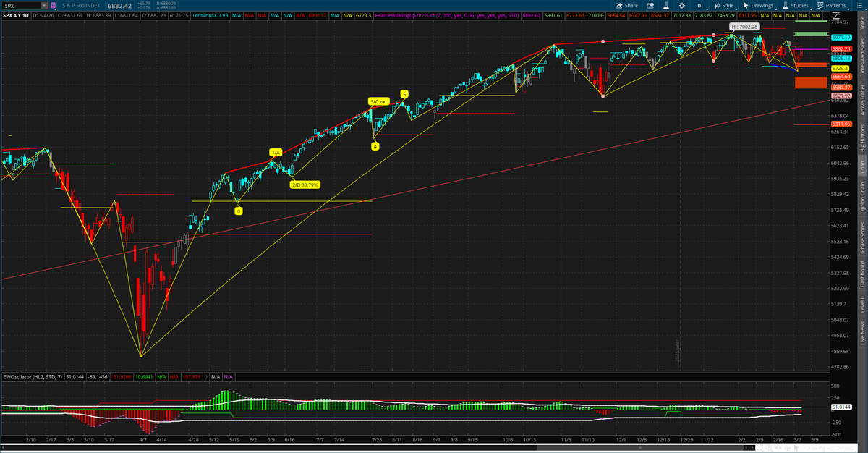Open the Level II side tab
Screen dimensions: 868x453
point(861,304)
